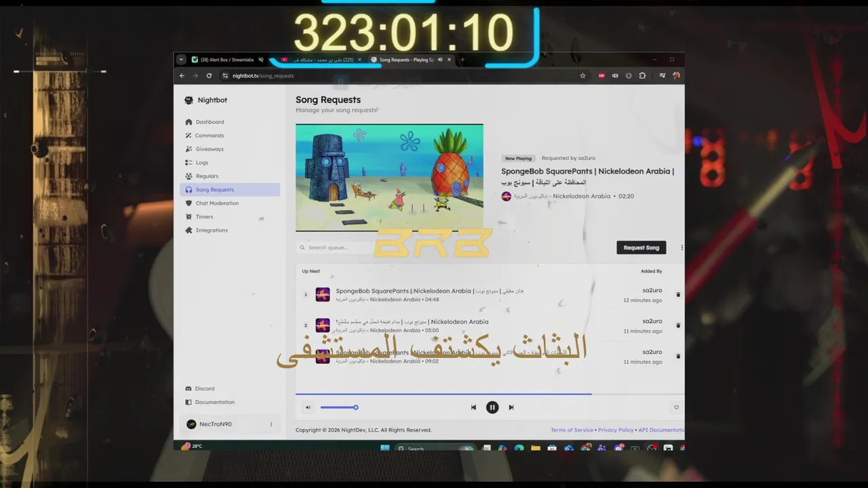Viewport: 868px width, 488px height.
Task: Open the Privacy Policy link
Action: tap(616, 430)
